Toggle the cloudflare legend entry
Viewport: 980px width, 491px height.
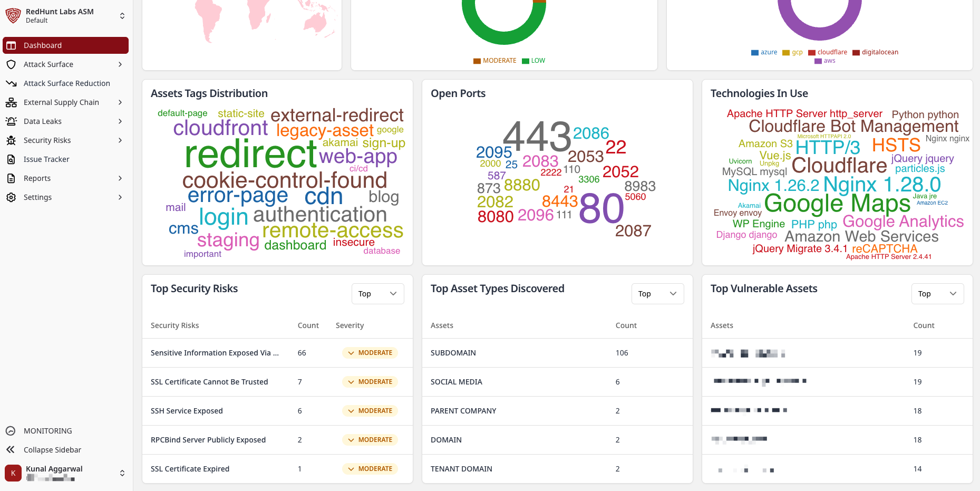point(828,52)
